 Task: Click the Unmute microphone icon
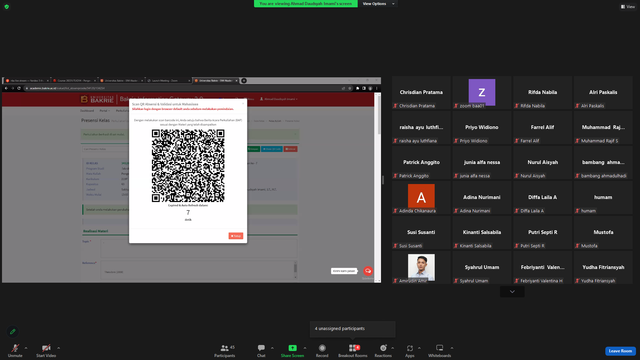point(15,348)
